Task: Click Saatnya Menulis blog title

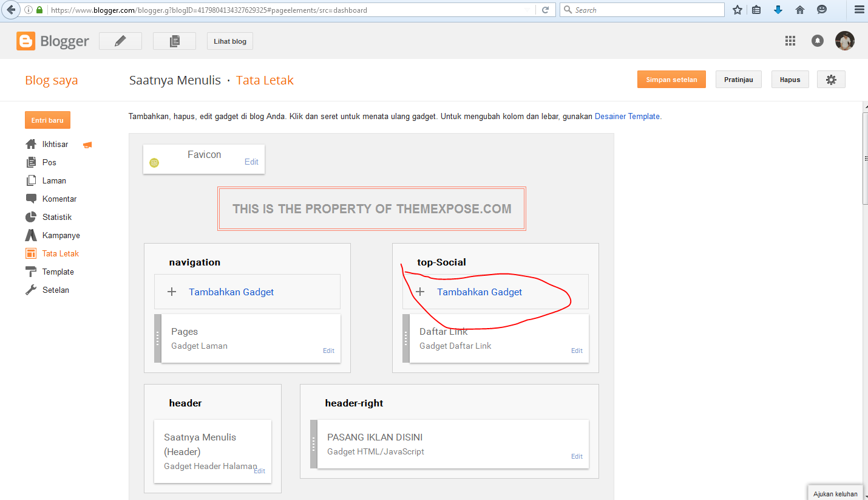Action: tap(175, 80)
